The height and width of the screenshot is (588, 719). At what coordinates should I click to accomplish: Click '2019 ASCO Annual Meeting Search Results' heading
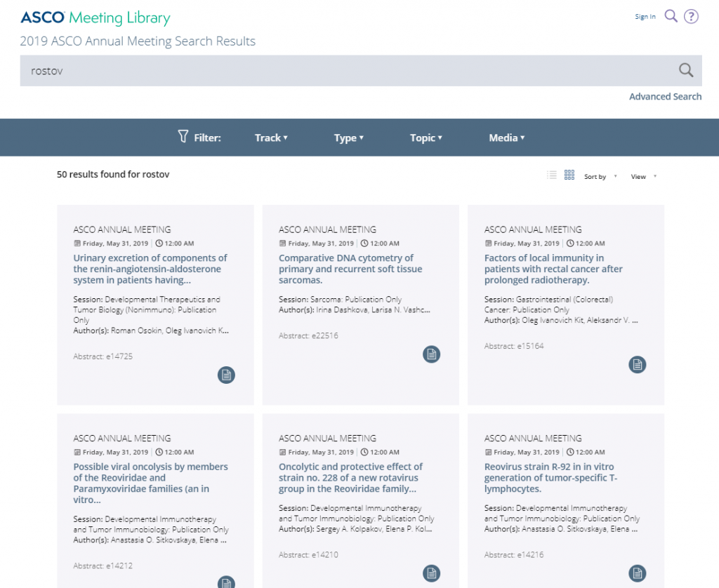pos(138,41)
